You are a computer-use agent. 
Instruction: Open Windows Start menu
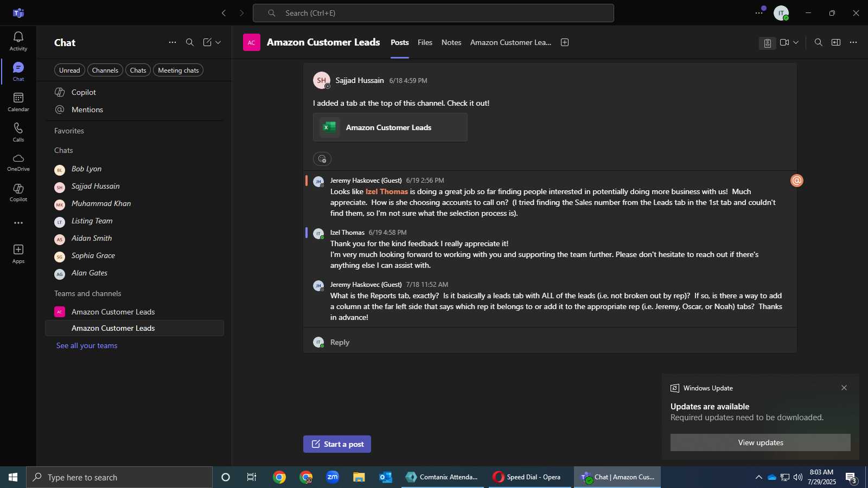pyautogui.click(x=13, y=477)
